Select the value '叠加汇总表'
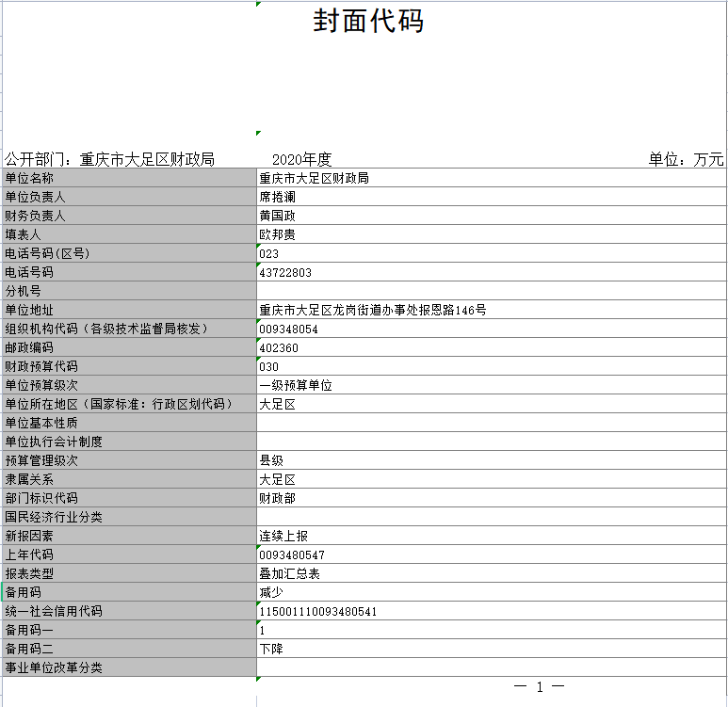This screenshot has height=707, width=728. click(x=289, y=573)
